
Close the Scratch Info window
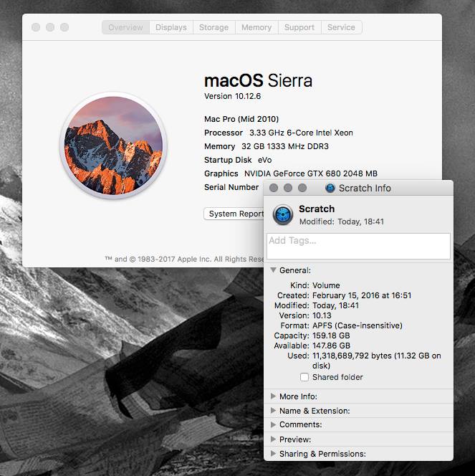pyautogui.click(x=274, y=188)
